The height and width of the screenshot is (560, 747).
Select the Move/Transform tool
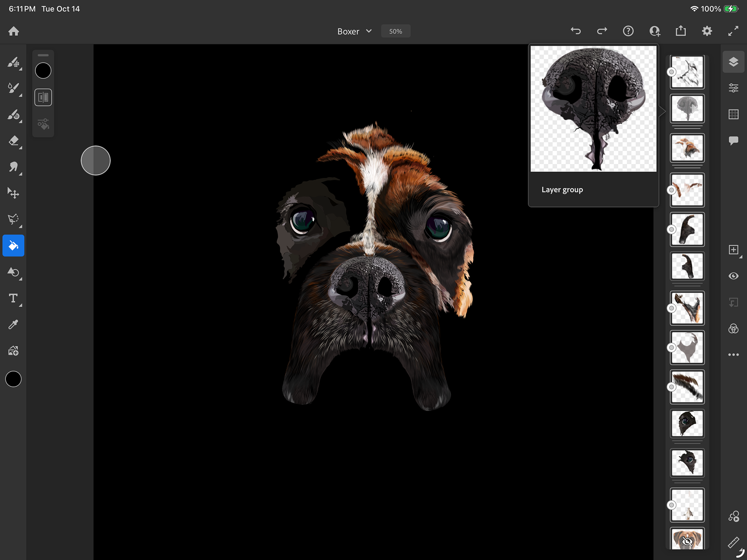click(x=14, y=193)
